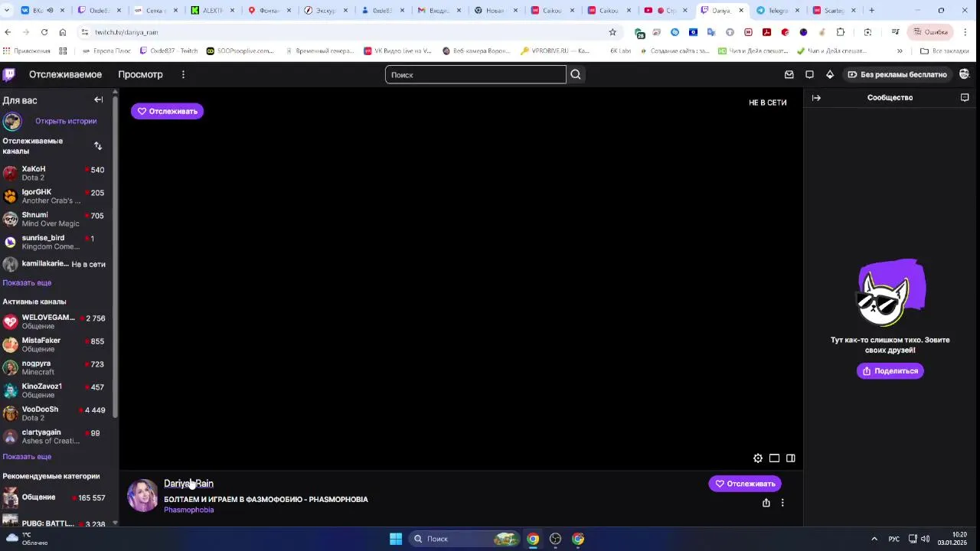This screenshot has height=551, width=980.
Task: Open the IgorGHK channel
Action: pos(54,196)
